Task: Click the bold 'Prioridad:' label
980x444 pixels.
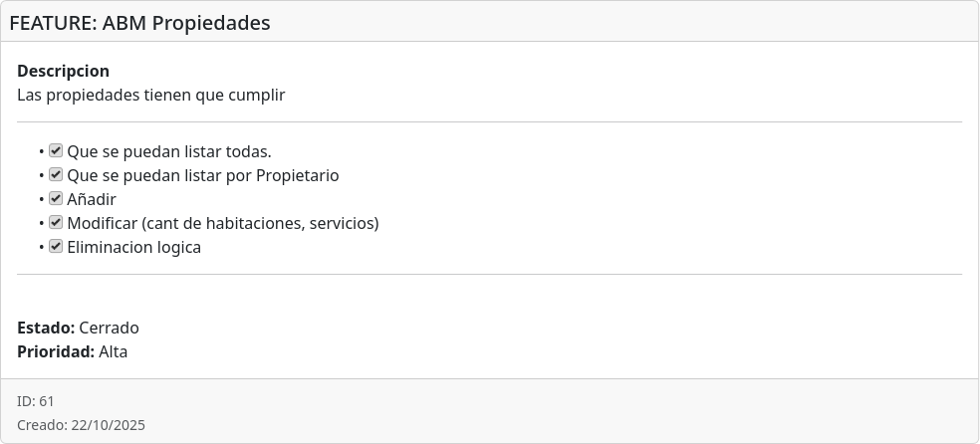Action: click(56, 352)
